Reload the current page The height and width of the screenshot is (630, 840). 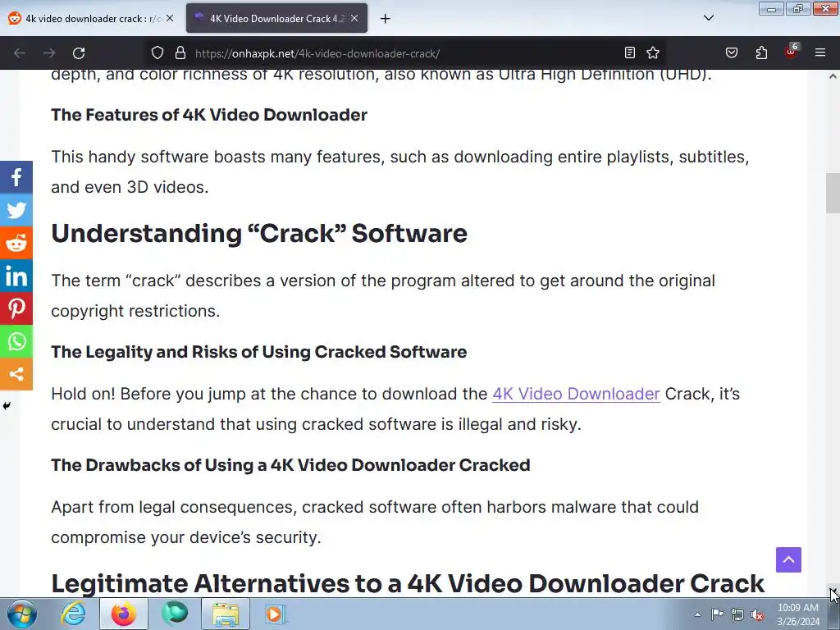[x=79, y=53]
